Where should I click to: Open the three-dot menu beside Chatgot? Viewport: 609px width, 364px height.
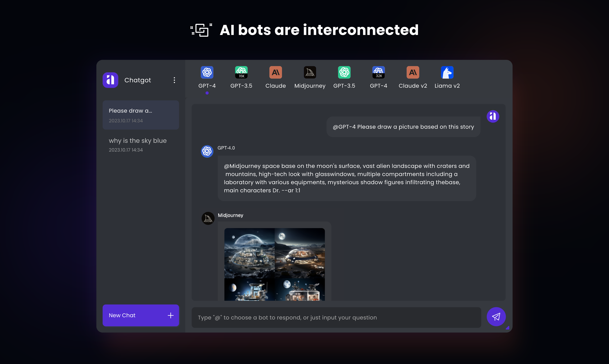174,80
